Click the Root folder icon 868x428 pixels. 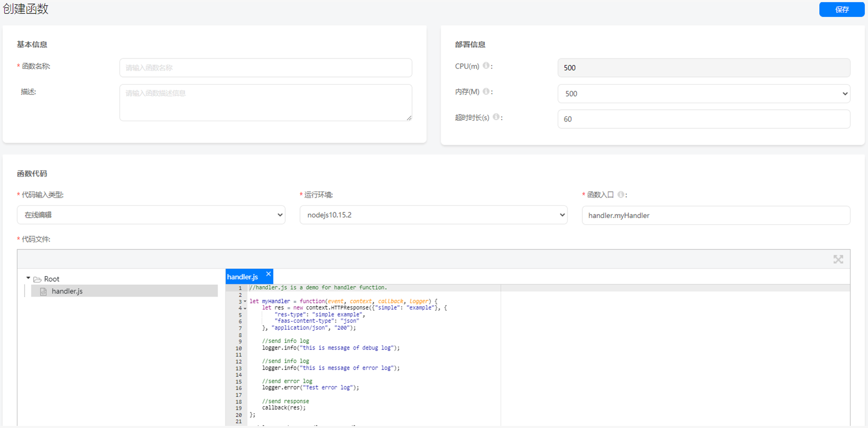37,279
